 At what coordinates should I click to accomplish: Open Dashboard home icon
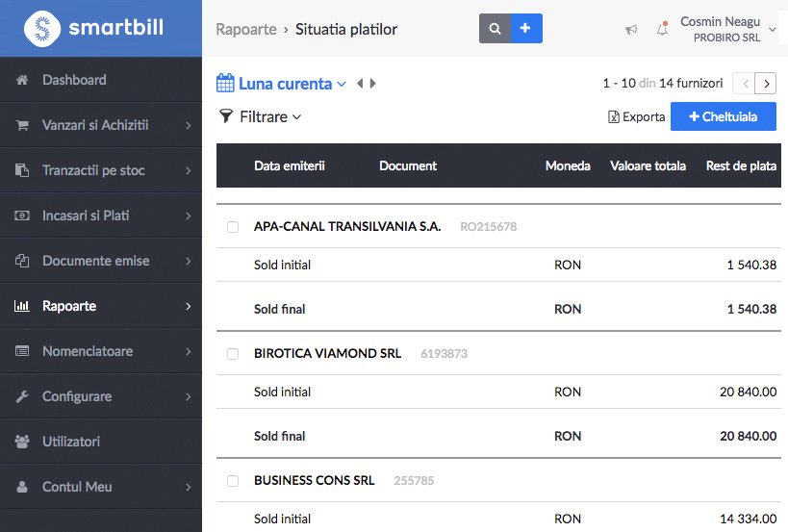[21, 80]
